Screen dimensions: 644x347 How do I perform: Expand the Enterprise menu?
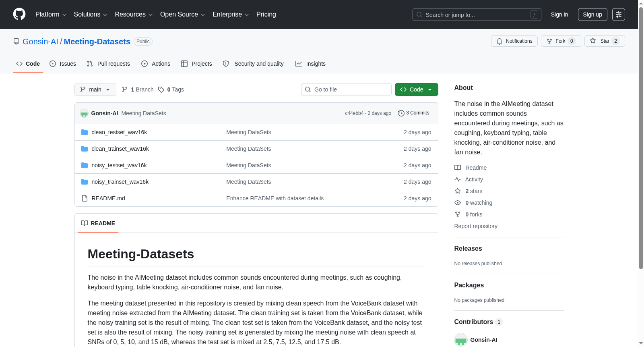click(x=231, y=15)
